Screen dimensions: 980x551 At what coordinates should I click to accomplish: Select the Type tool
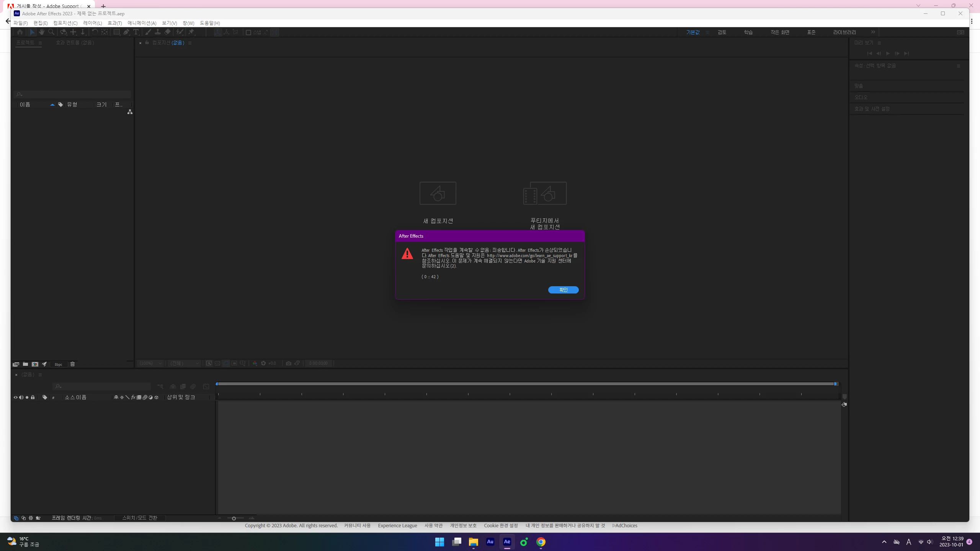(x=136, y=32)
